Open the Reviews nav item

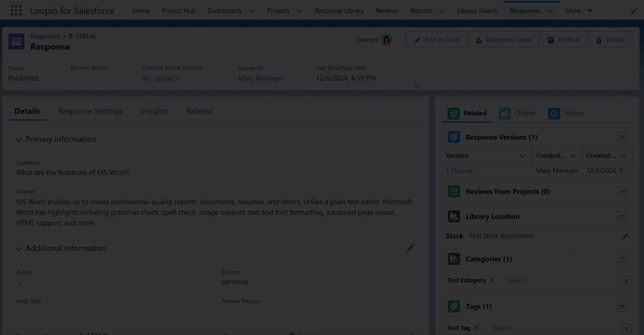click(387, 11)
